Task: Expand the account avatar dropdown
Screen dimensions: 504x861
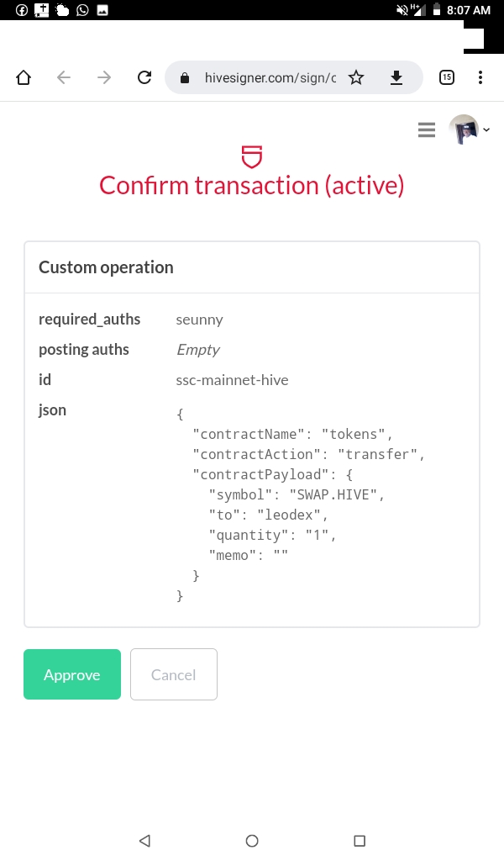Action: click(469, 129)
